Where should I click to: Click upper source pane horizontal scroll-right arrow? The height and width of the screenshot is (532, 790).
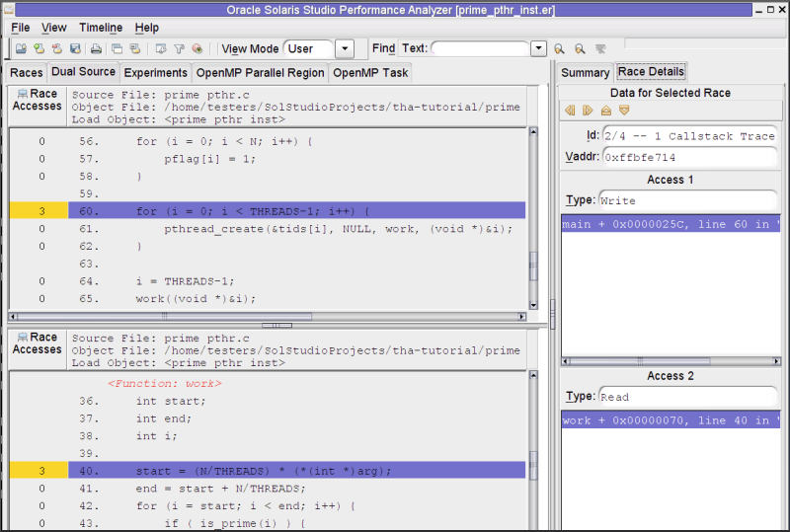(522, 317)
